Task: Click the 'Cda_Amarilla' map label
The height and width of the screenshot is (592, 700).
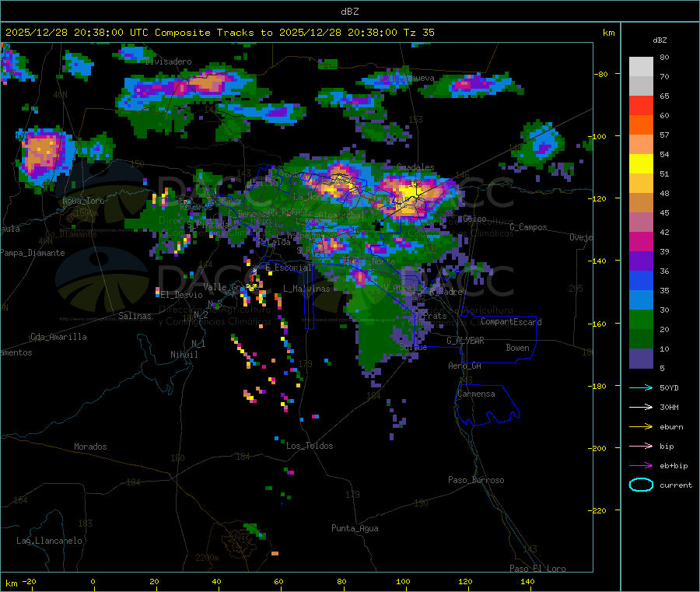Action: [x=58, y=337]
